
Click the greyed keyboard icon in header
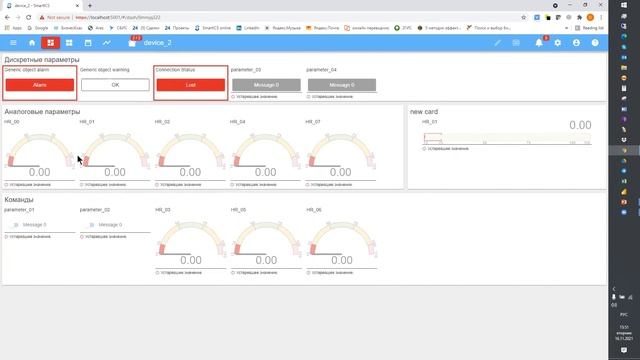click(x=516, y=43)
